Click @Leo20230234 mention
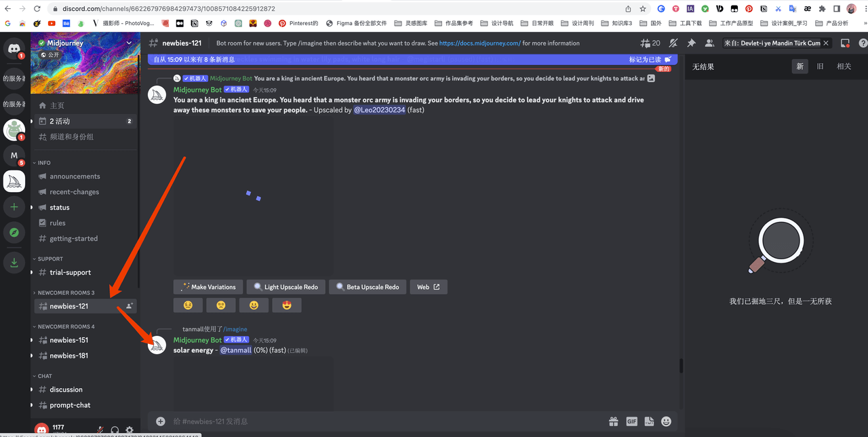 coord(380,110)
